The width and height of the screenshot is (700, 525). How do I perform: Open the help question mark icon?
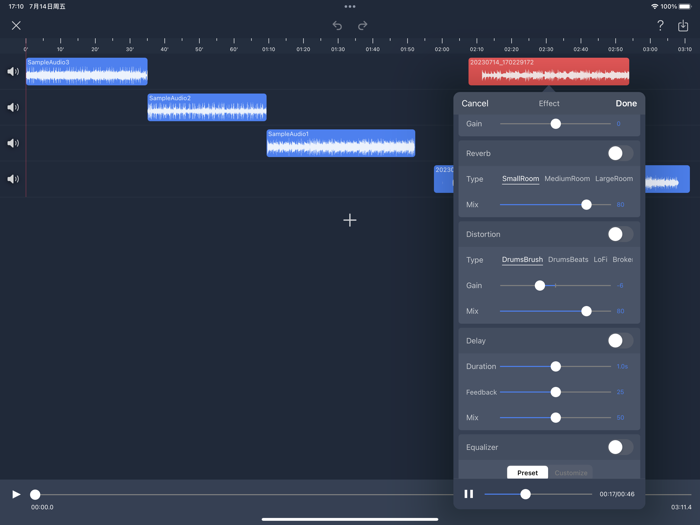(660, 25)
